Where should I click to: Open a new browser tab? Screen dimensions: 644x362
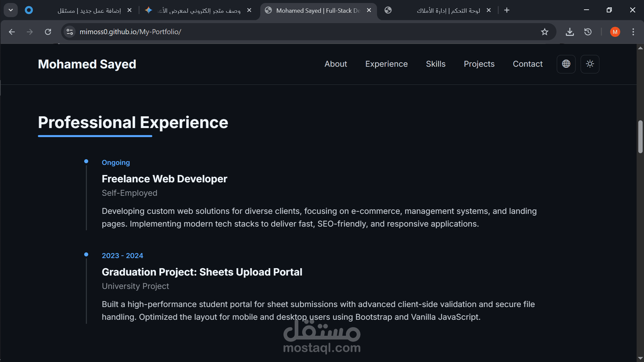(506, 10)
